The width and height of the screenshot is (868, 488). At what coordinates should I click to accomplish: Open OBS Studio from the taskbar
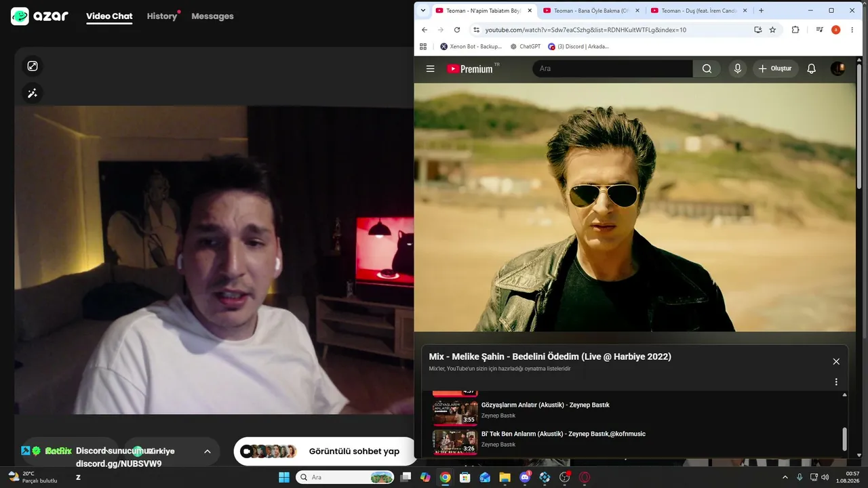click(565, 477)
